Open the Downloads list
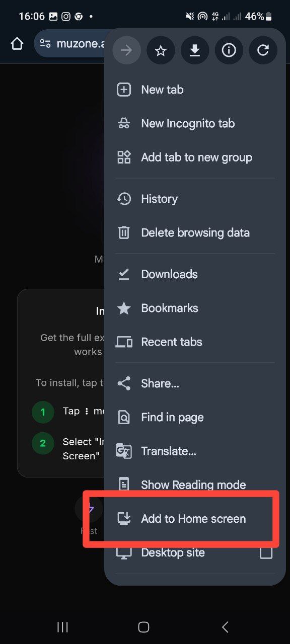This screenshot has width=290, height=644. [x=195, y=274]
